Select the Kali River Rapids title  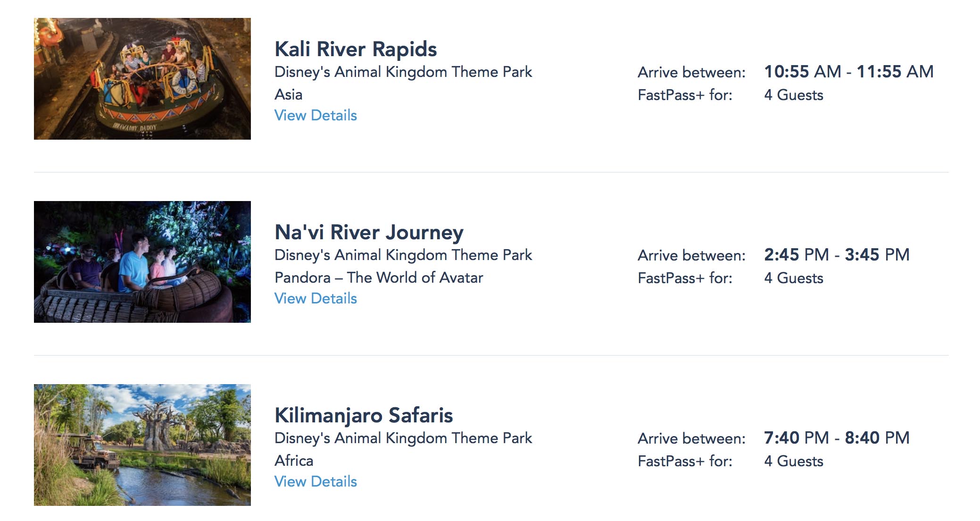point(356,49)
